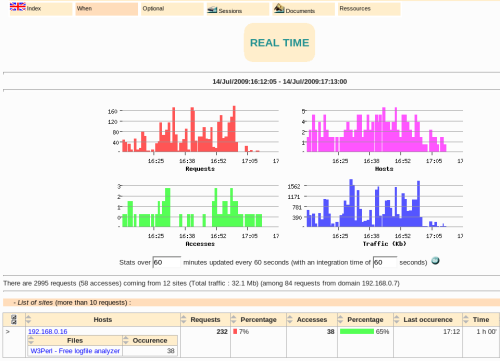Click the Files nested header text
The width and height of the screenshot is (500, 361).
pyautogui.click(x=75, y=341)
